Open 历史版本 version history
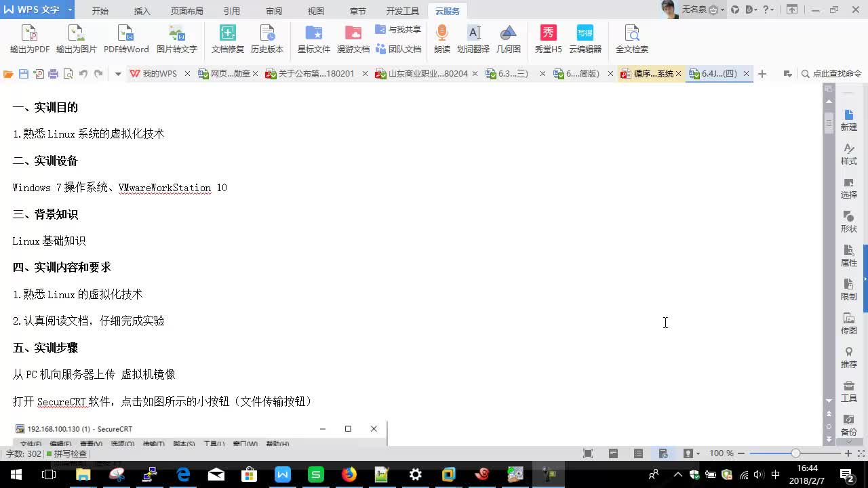The height and width of the screenshot is (488, 868). [267, 39]
